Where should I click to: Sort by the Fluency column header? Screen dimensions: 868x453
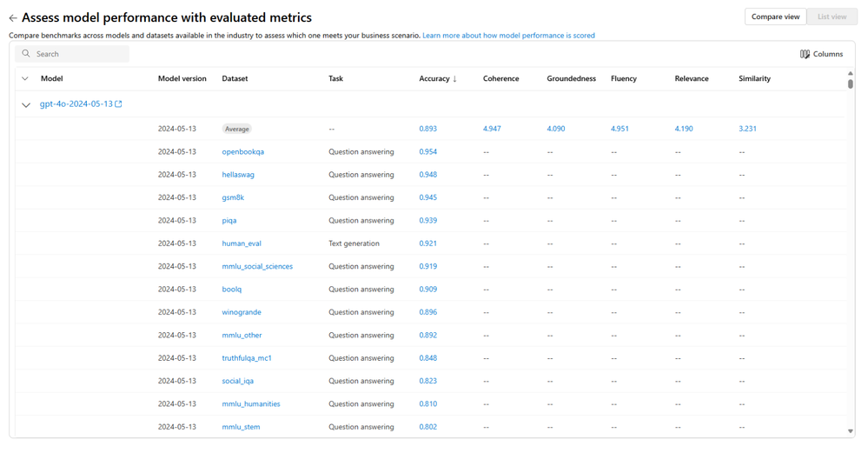(x=624, y=78)
